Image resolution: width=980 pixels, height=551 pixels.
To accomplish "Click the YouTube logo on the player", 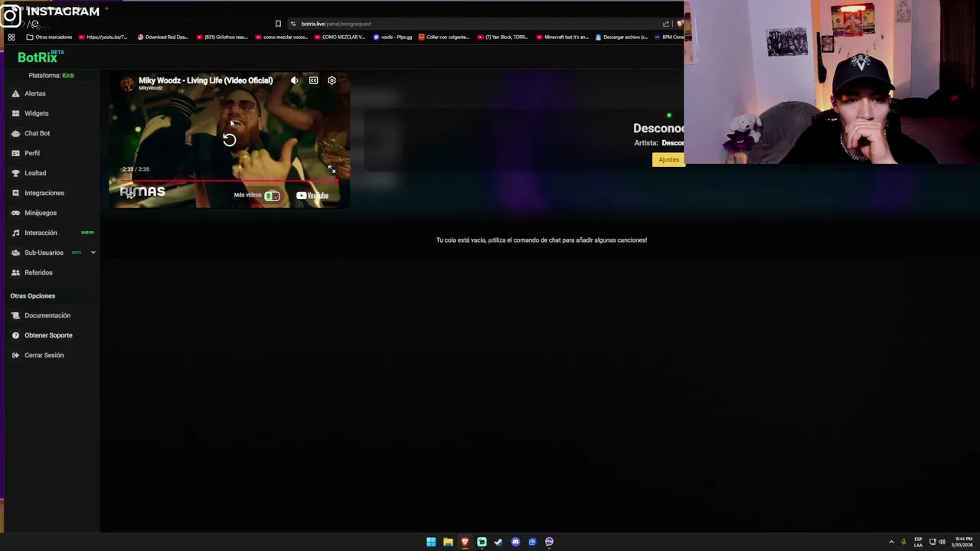I will [312, 195].
